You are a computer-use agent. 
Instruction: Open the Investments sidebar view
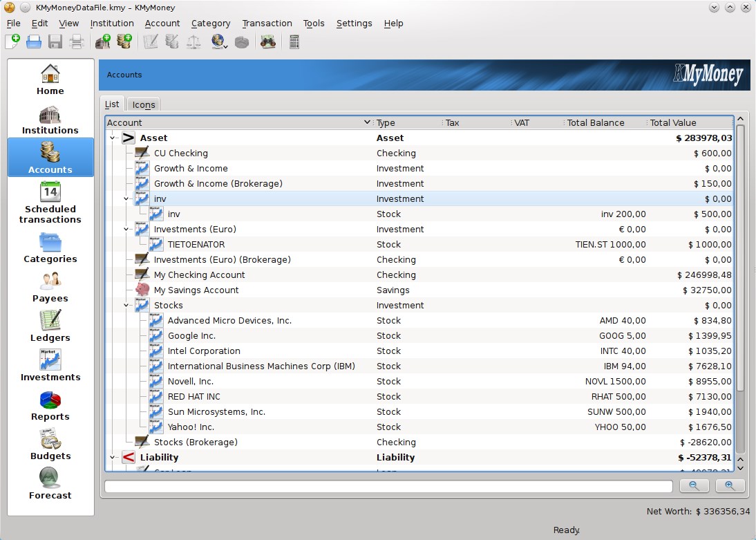coord(50,366)
